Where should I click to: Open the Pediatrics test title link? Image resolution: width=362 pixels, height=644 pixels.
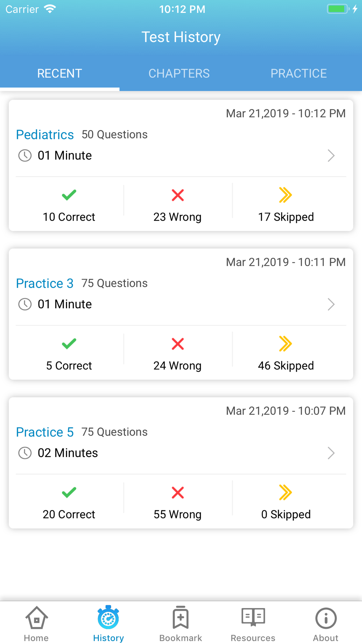[45, 135]
